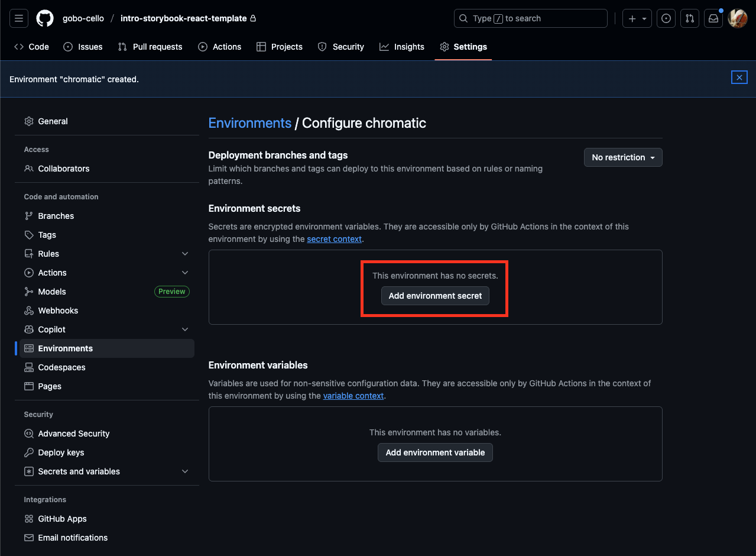
Task: Click the Pages browser icon
Action: tap(29, 386)
